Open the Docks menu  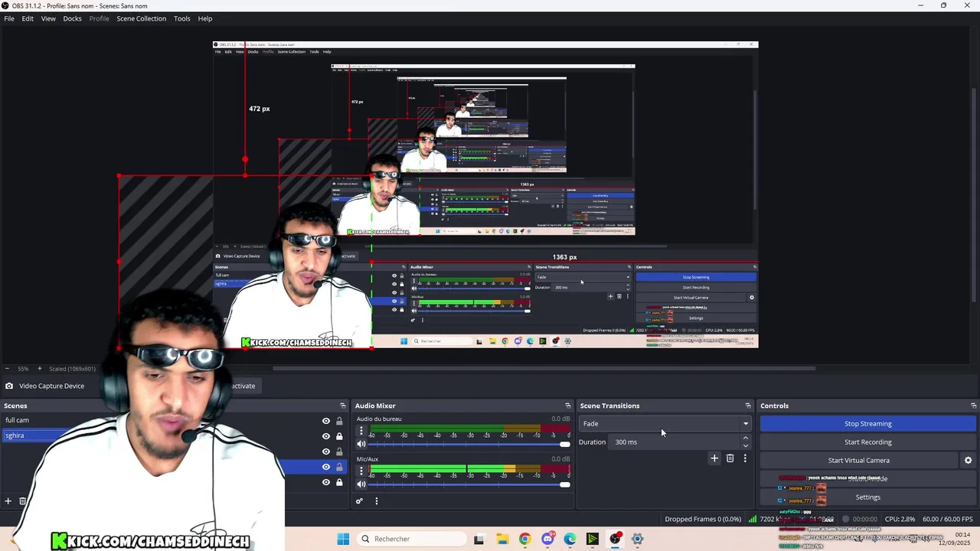coord(72,18)
